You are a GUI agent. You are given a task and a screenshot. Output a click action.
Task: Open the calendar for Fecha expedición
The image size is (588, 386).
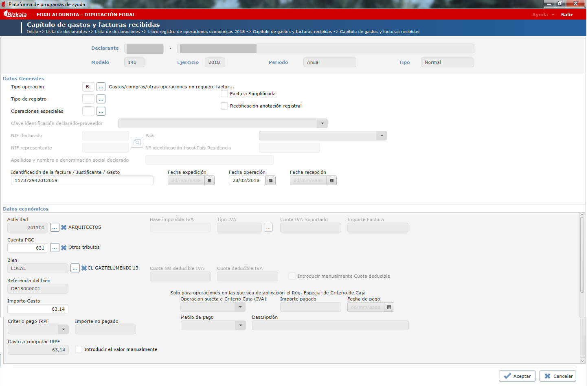(x=210, y=180)
